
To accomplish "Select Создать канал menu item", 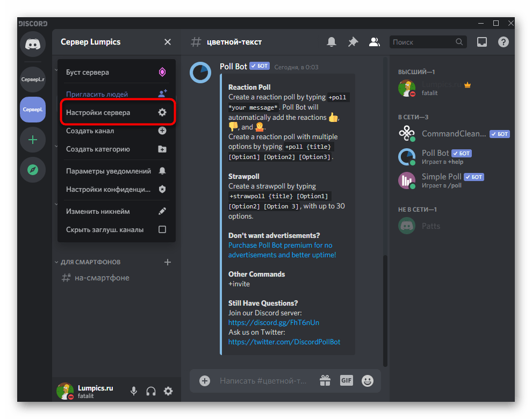I will (x=117, y=131).
